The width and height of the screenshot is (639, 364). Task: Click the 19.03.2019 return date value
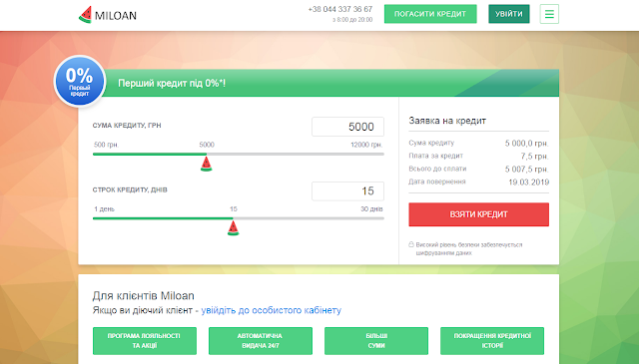pos(528,182)
